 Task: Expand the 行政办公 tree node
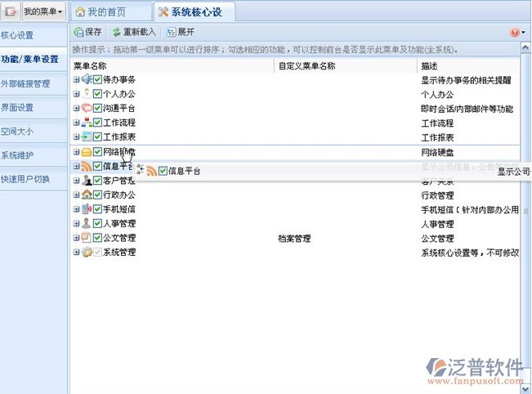coord(76,195)
